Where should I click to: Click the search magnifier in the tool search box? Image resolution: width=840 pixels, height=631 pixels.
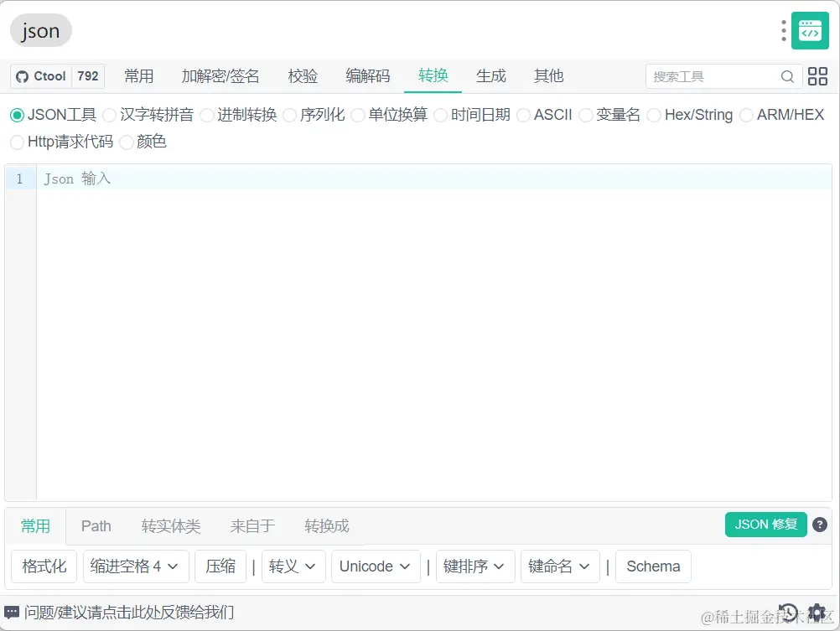787,76
